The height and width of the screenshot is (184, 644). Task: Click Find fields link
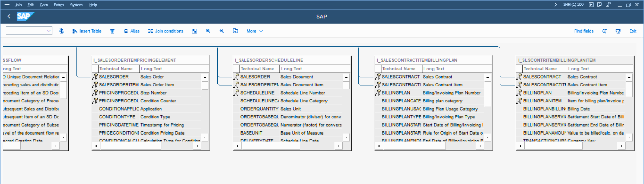coord(583,31)
